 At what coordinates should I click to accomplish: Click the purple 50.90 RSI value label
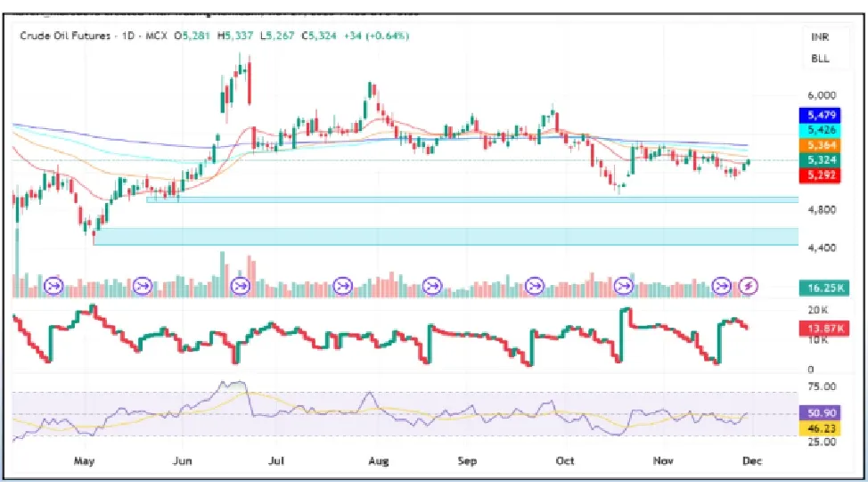point(821,414)
